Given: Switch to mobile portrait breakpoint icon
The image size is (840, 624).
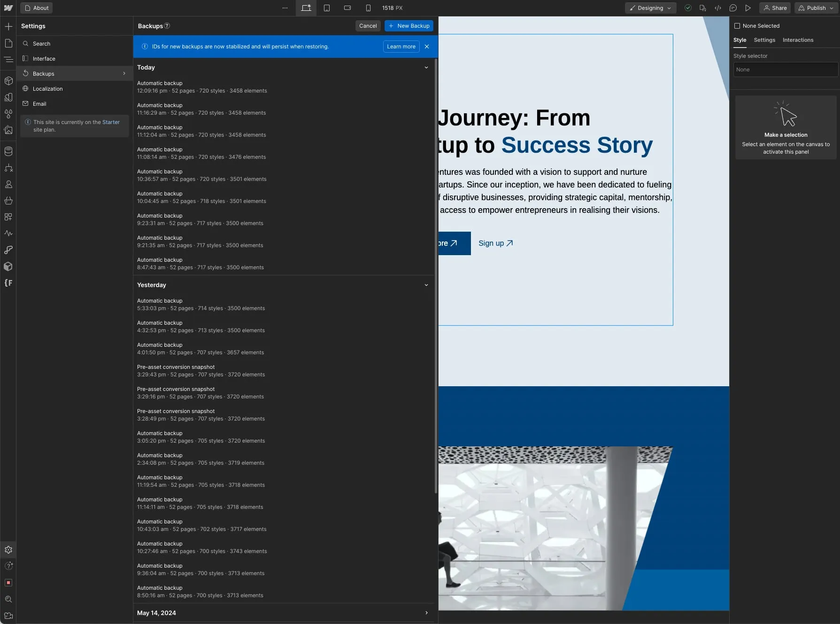Looking at the screenshot, I should click(x=368, y=8).
